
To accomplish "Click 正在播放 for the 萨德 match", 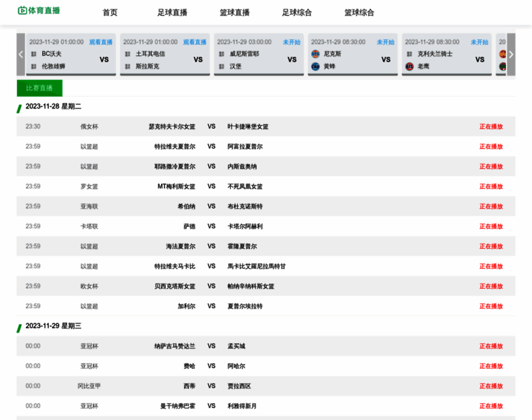I will pyautogui.click(x=491, y=227).
